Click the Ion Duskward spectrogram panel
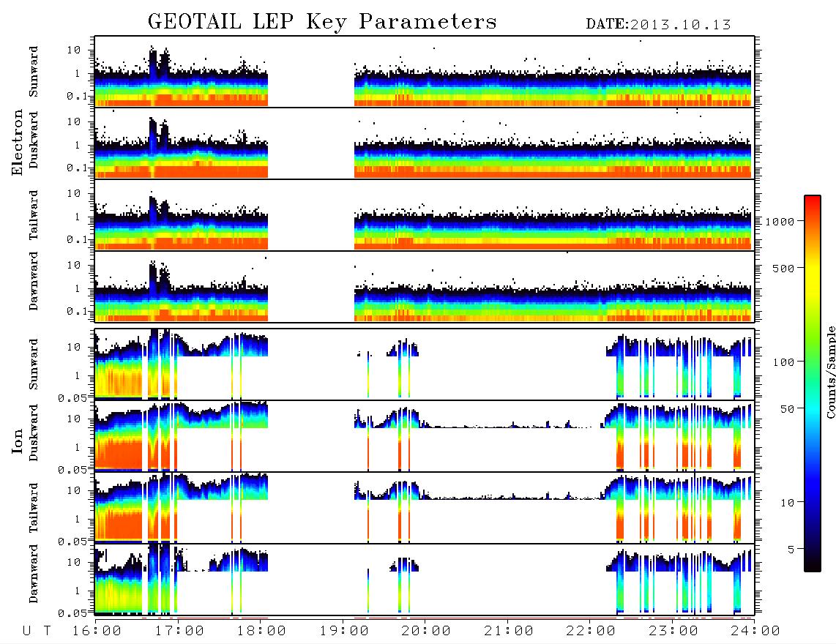Screen dimensions: 836x644 coord(425,435)
